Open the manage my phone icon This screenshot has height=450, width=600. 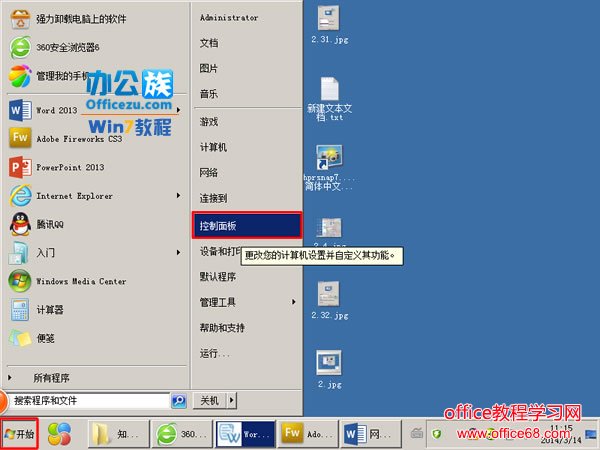pos(20,76)
